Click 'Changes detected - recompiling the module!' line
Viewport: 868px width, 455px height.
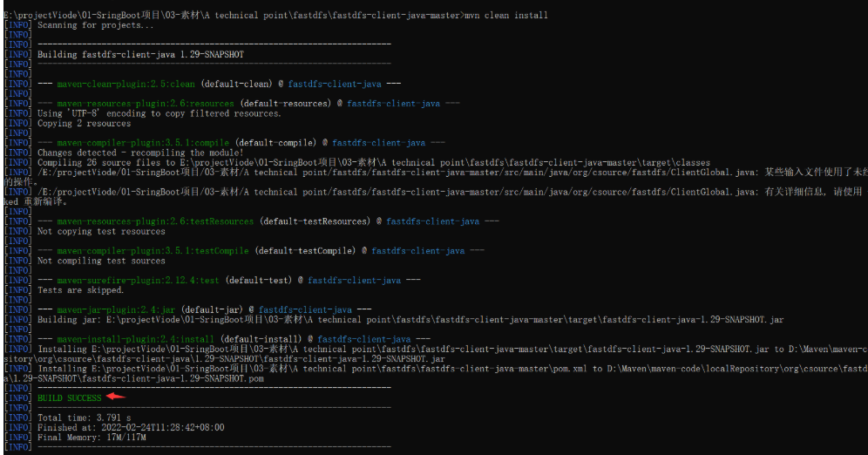click(140, 153)
